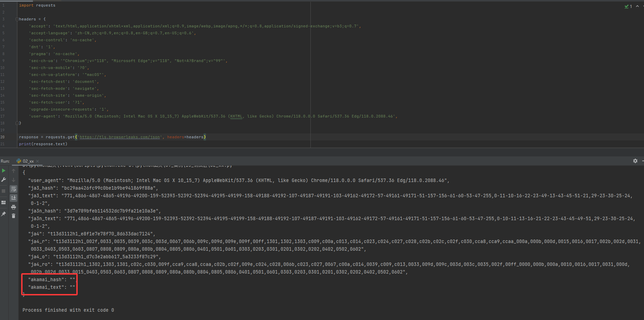Image resolution: width=644 pixels, height=320 pixels.
Task: Click line number 20 in the gutter
Action: 2,137
